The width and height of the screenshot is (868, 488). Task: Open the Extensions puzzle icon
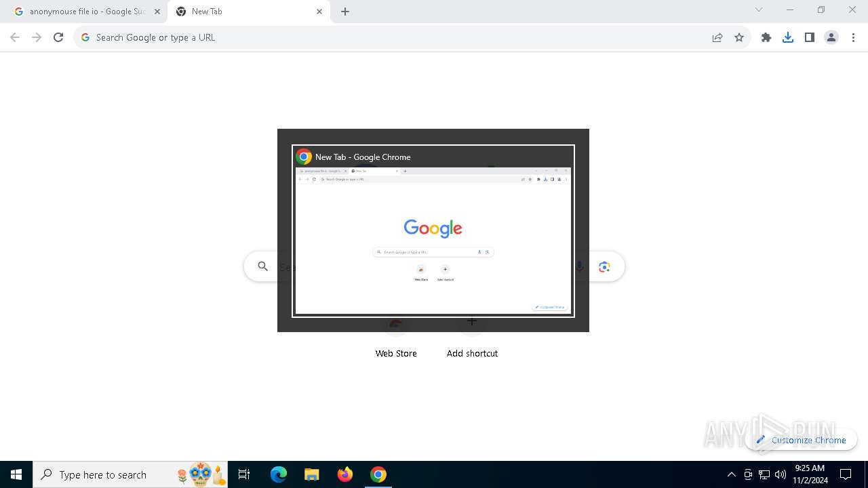tap(766, 37)
